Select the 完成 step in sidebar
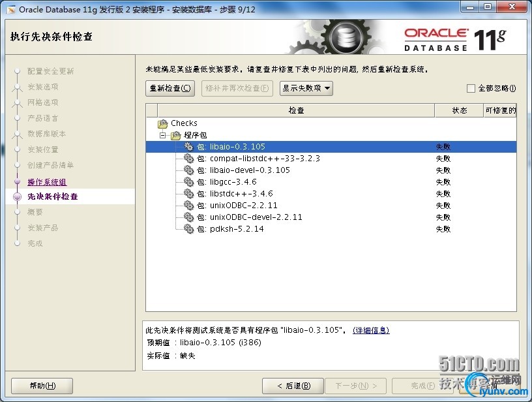Image resolution: width=532 pixels, height=402 pixels. [35, 243]
